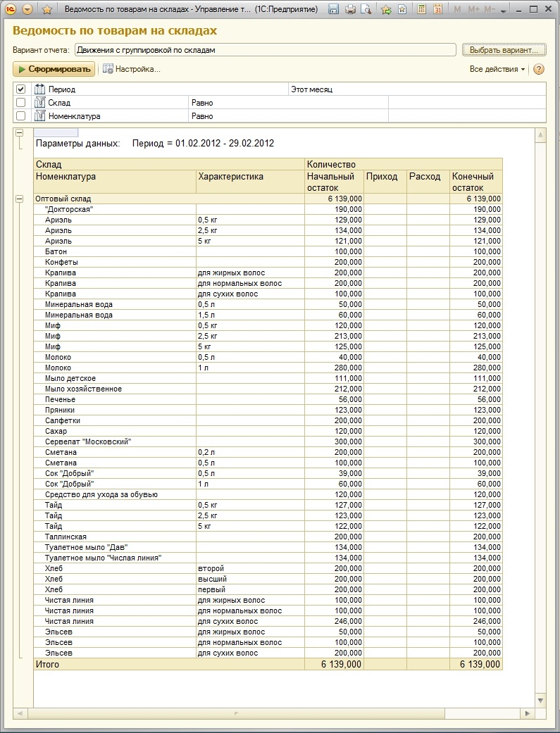Click the empty Склад filter value field
The image size is (560, 733).
point(467,102)
